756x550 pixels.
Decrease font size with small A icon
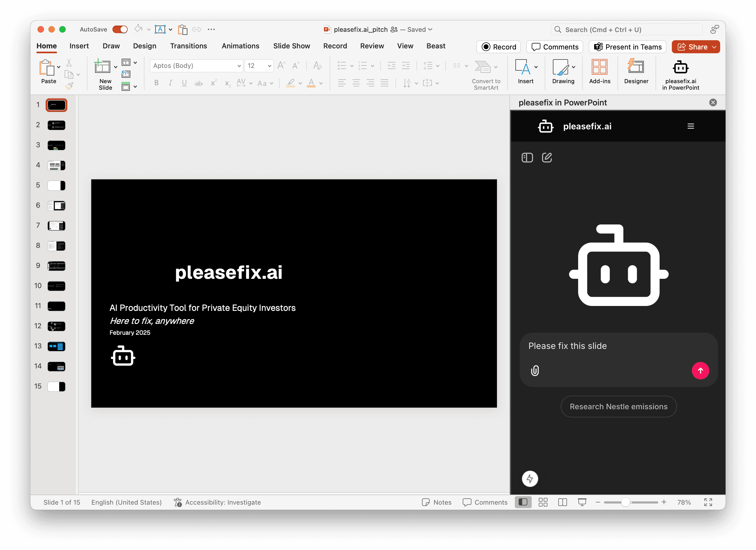tap(296, 65)
